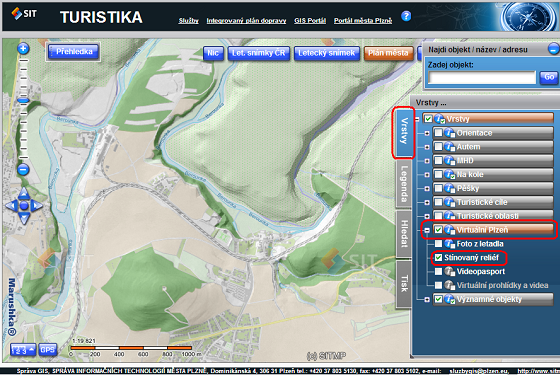The image size is (560, 375).
Task: Open info icon for Pěšky layer
Action: pos(450,188)
